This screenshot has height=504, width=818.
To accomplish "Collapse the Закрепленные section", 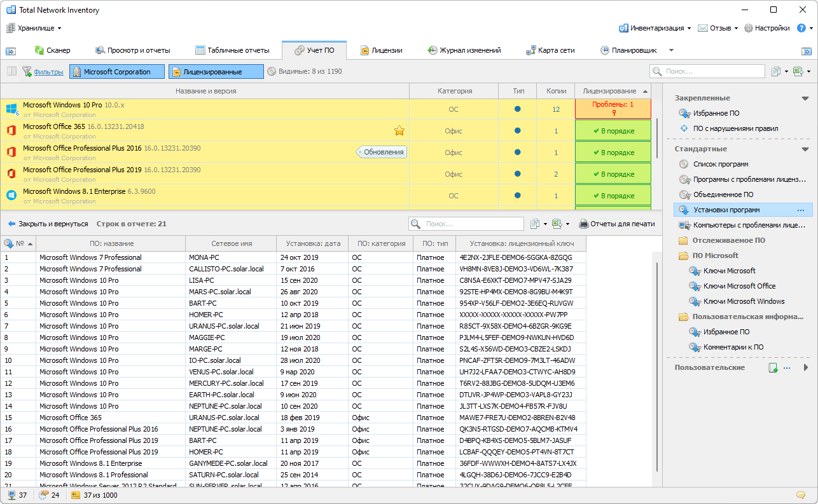I will (805, 99).
